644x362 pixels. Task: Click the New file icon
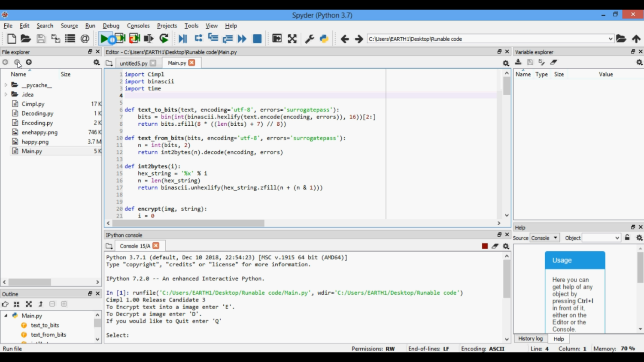click(12, 39)
